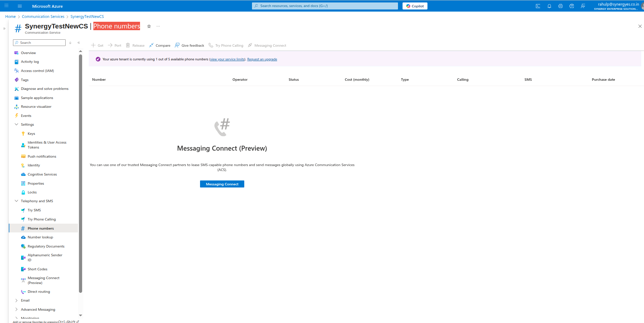Click the Cognitive Services cloud icon
644x323 pixels.
click(23, 174)
